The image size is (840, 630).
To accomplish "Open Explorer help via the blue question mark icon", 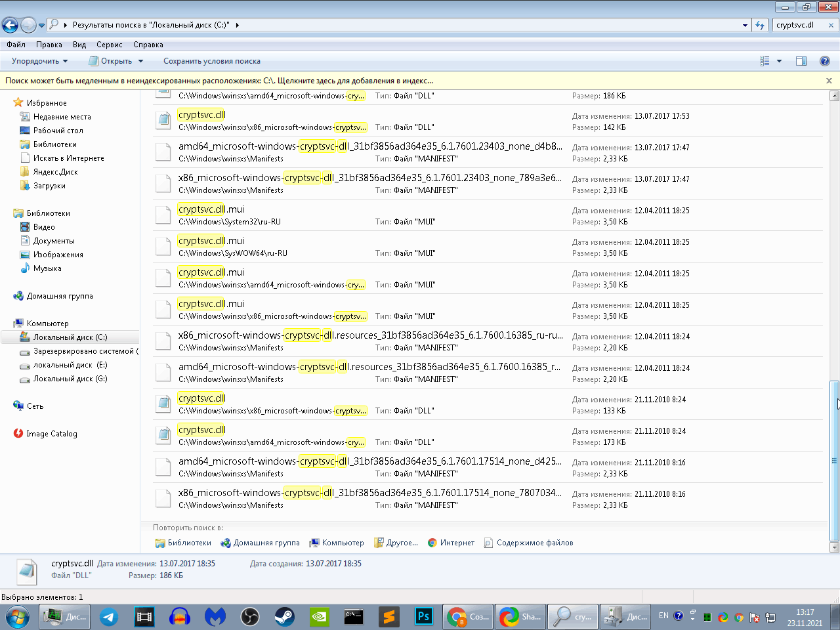I will pos(825,61).
